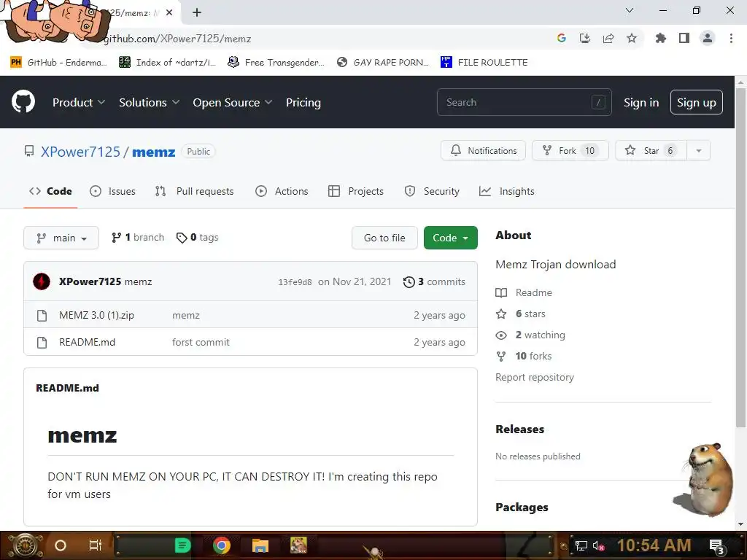The image size is (747, 560).
Task: Open the Packages heading link
Action: coord(522,507)
